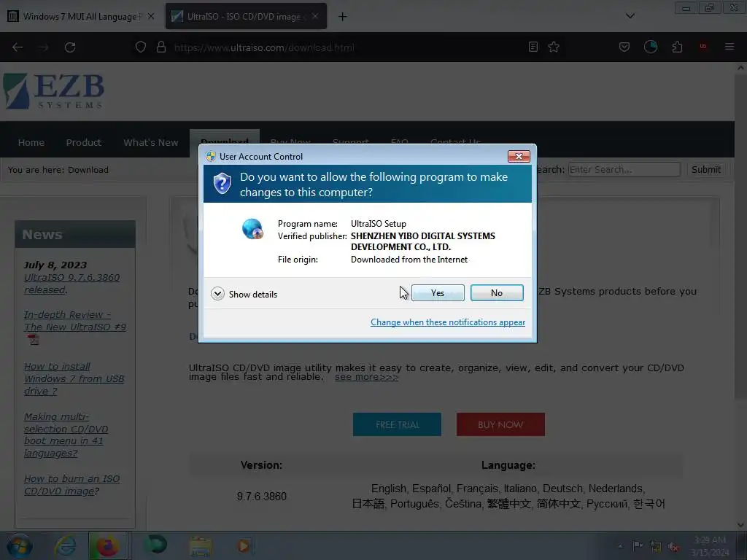747x560 pixels.
Task: Click the uBlock Origin extension icon
Action: click(703, 47)
